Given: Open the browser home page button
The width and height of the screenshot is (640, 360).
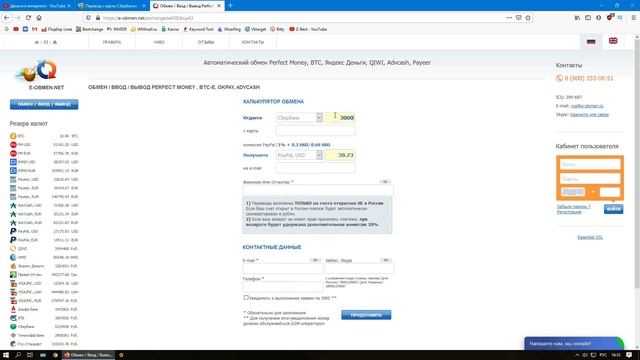Looking at the screenshot, I should coord(39,18).
